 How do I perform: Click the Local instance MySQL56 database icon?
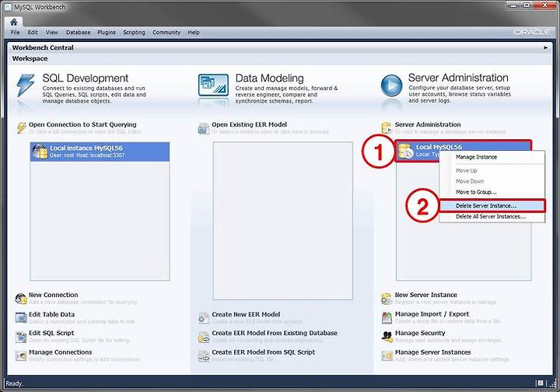(x=40, y=152)
